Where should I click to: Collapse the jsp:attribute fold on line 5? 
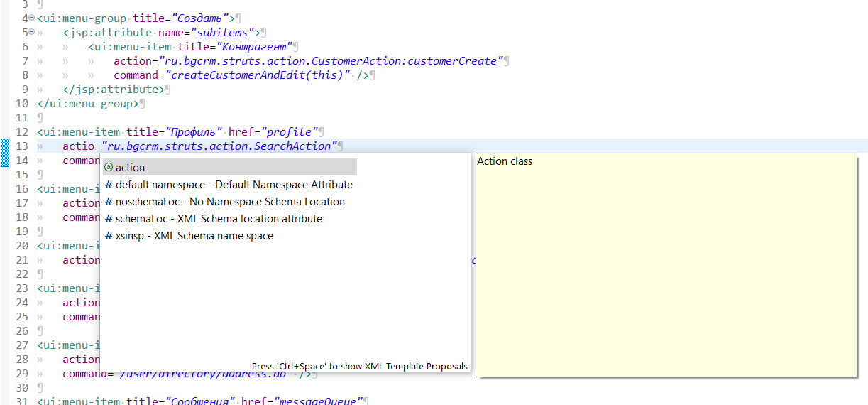pos(32,32)
